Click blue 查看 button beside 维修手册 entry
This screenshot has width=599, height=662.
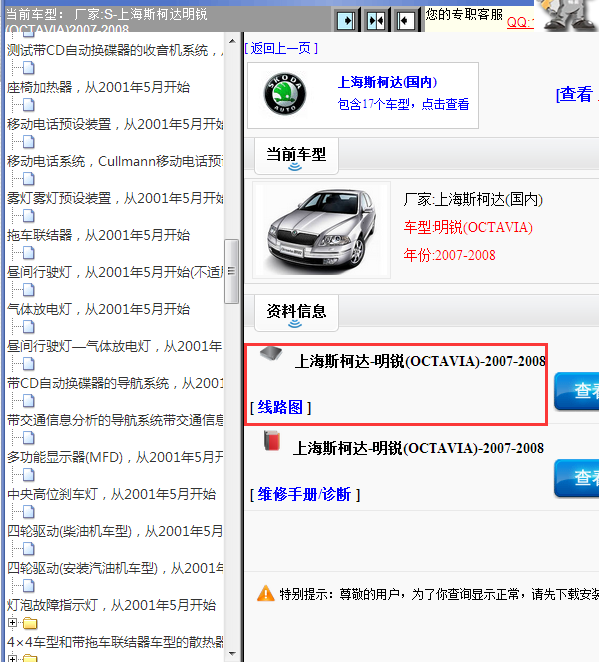click(577, 478)
